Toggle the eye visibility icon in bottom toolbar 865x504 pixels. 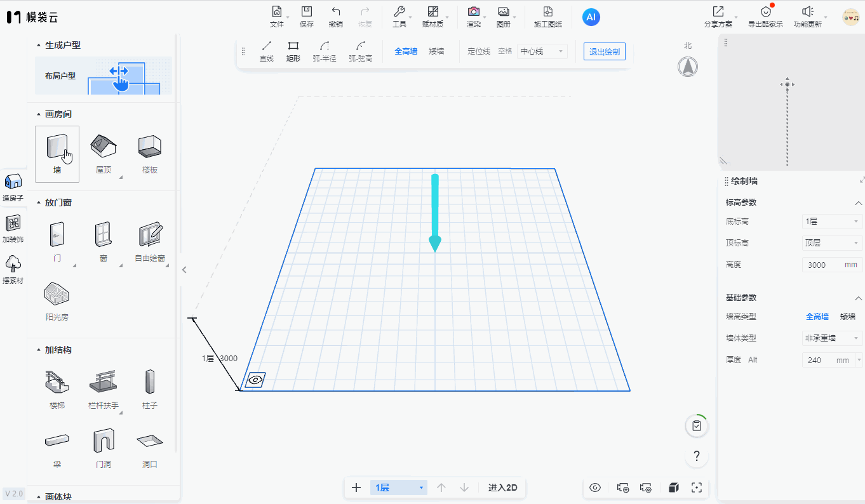(x=595, y=487)
